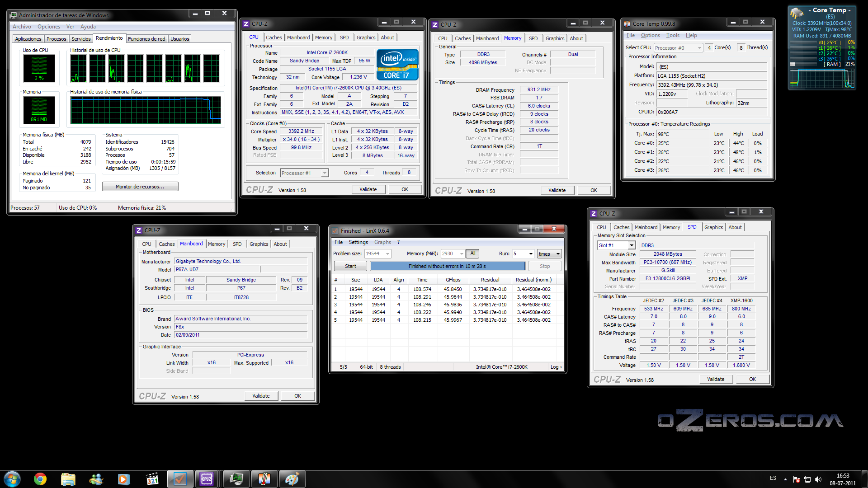Screen dimensions: 868x488
Task: Select Usuarios tab in Task Manager
Action: click(180, 39)
